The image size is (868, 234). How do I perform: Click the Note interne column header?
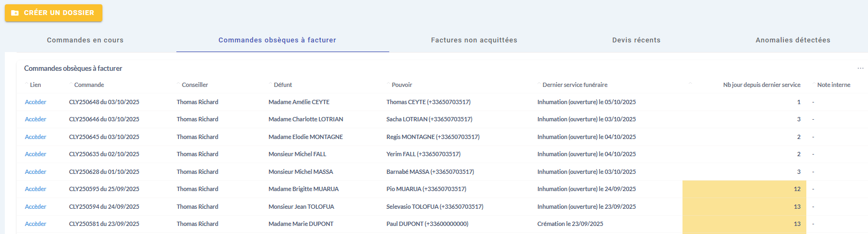click(x=833, y=85)
